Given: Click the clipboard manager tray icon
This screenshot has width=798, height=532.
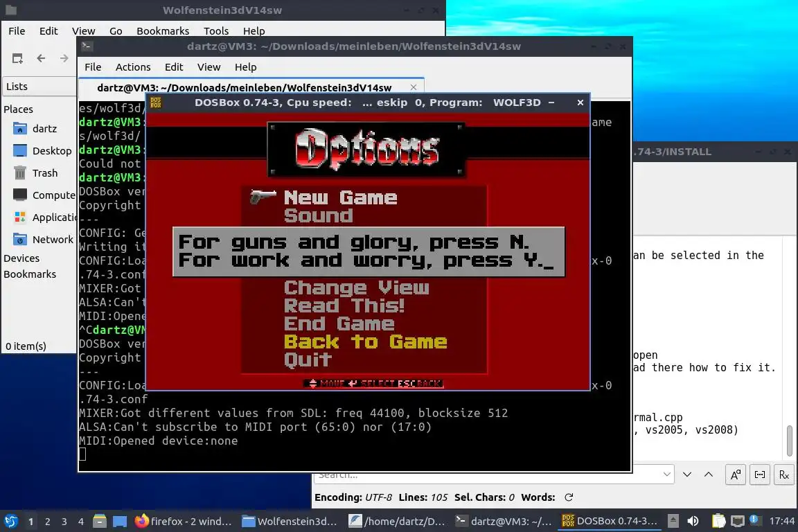Looking at the screenshot, I should (x=718, y=521).
